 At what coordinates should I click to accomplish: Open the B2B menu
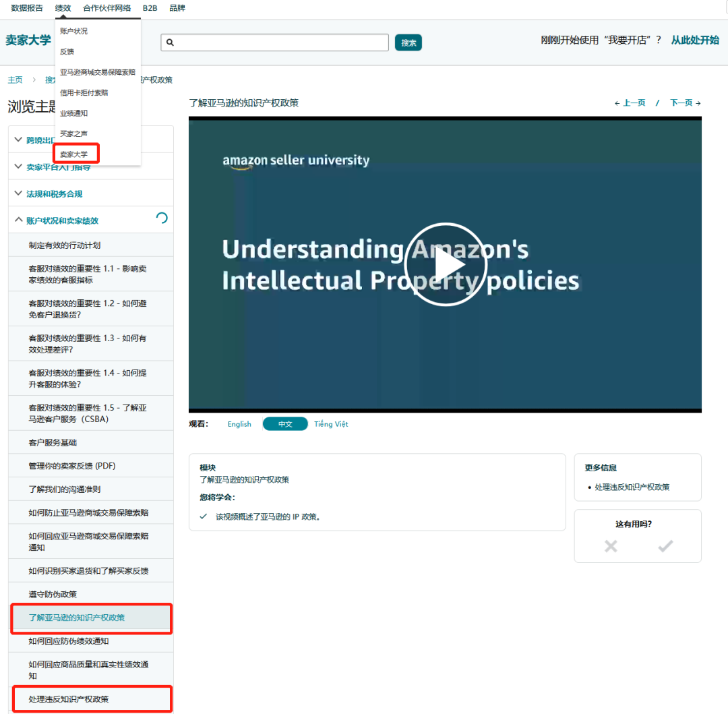click(150, 8)
